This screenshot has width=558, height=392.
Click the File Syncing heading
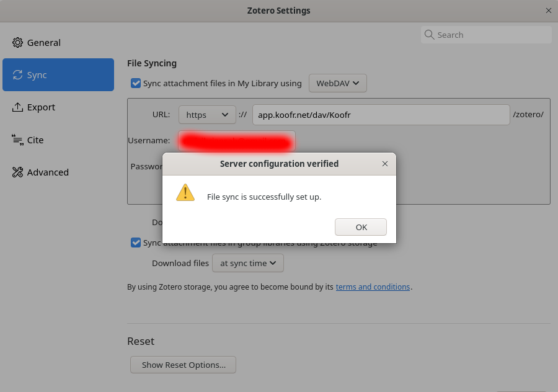[152, 63]
